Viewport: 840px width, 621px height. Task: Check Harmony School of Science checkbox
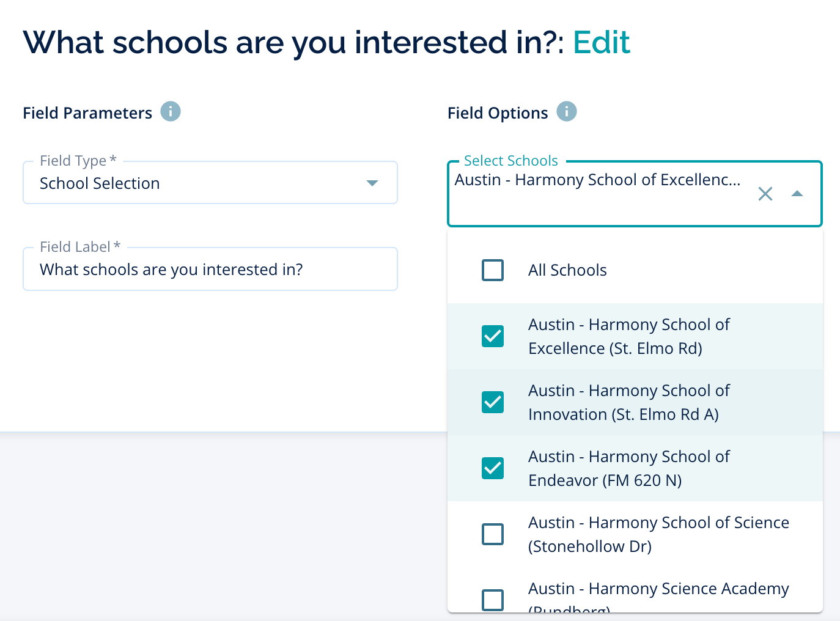tap(493, 534)
